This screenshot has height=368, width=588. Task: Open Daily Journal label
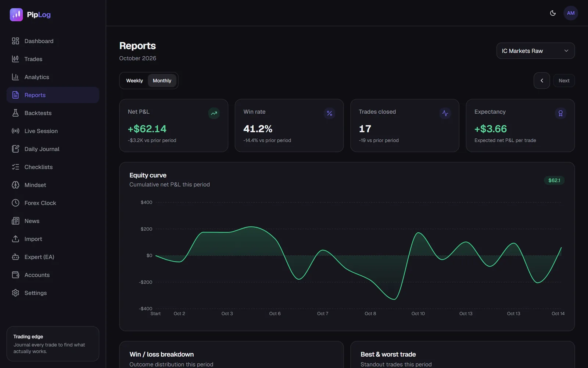tap(42, 149)
